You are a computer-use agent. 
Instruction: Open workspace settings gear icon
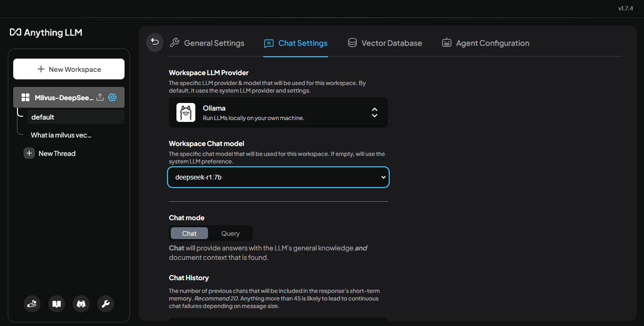pos(112,97)
